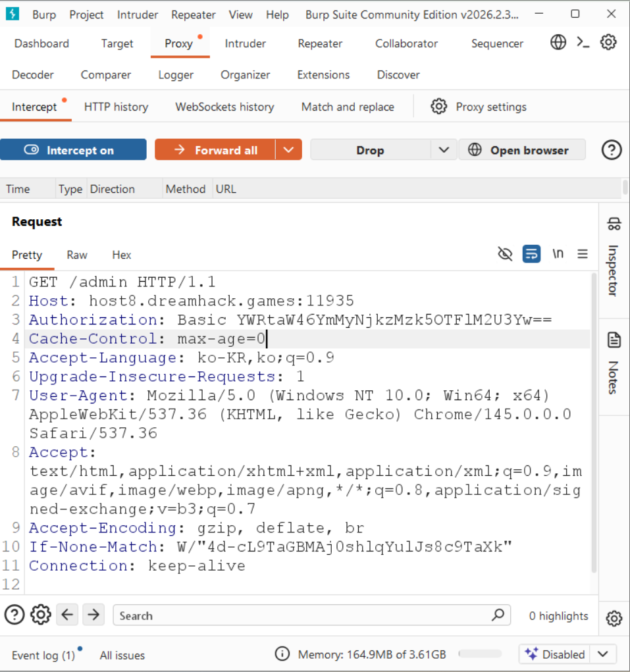This screenshot has height=672, width=630.
Task: Open the Intruder menu in menu bar
Action: pos(138,14)
